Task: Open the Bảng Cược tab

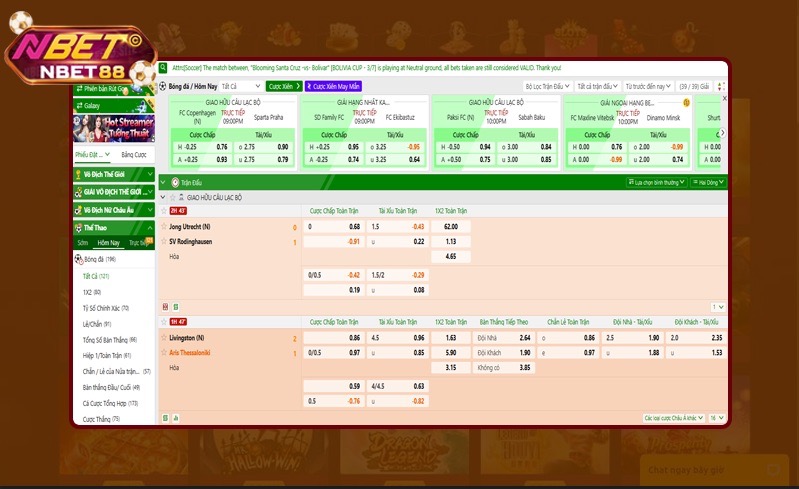Action: click(133, 155)
